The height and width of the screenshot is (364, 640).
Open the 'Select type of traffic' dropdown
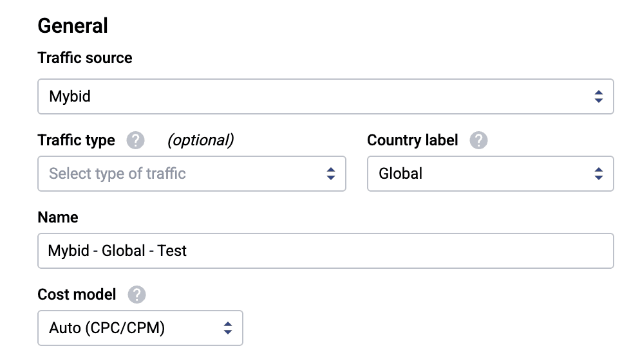tap(180, 174)
